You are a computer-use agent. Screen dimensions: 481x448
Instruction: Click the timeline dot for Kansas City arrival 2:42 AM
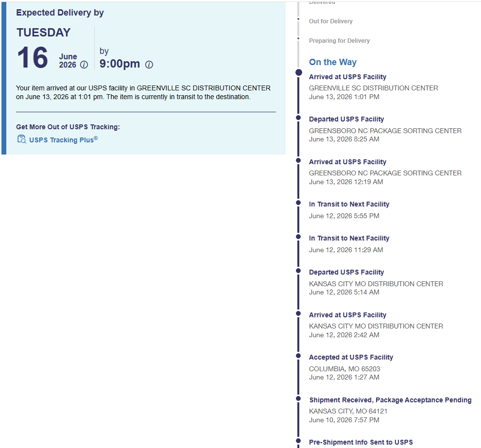tap(298, 313)
